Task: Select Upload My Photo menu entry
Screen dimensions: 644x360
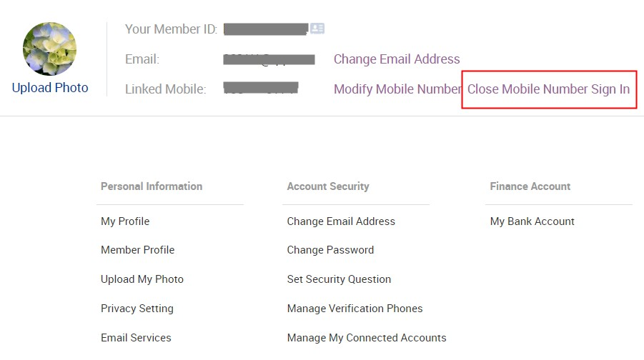Action: pos(142,279)
